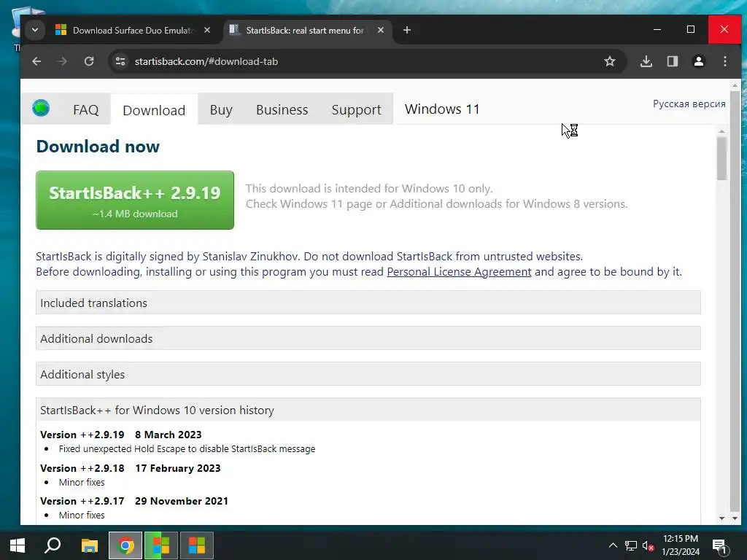Viewport: 747px width, 560px height.
Task: Reload the StartIsBack page
Action: [x=89, y=61]
